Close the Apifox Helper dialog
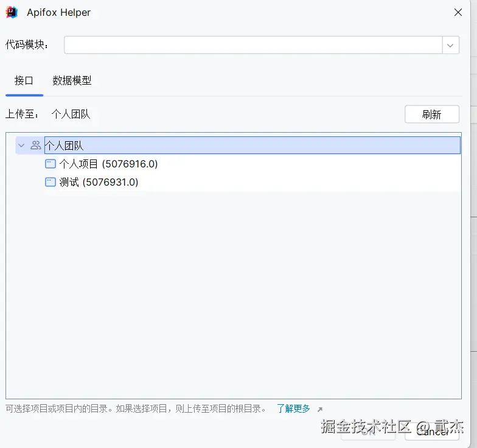Image resolution: width=477 pixels, height=448 pixels. pyautogui.click(x=458, y=12)
